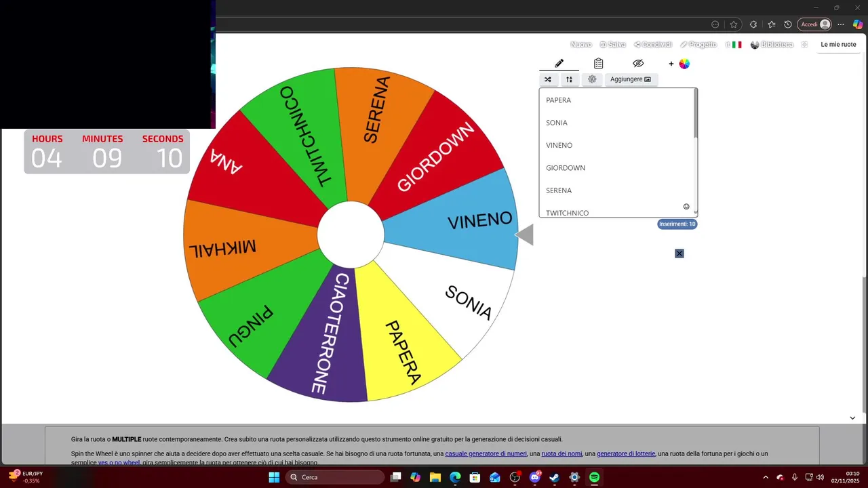This screenshot has width=868, height=488.
Task: Click the gray wheel pointer arrow
Action: (524, 235)
